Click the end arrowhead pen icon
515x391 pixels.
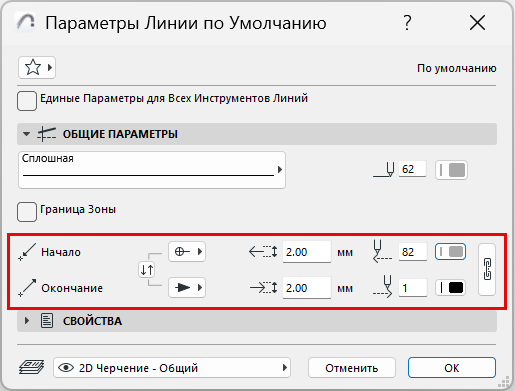click(383, 287)
